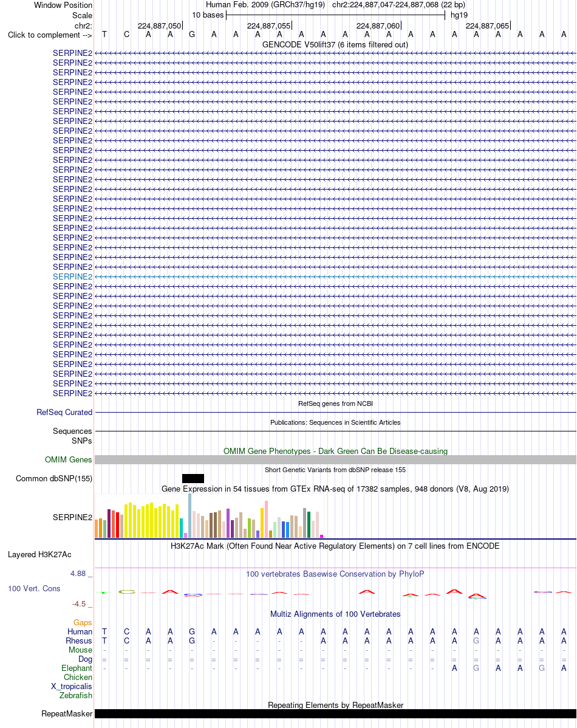
Task: Click the SERPINE2 label beside GTEx bars
Action: click(x=72, y=517)
